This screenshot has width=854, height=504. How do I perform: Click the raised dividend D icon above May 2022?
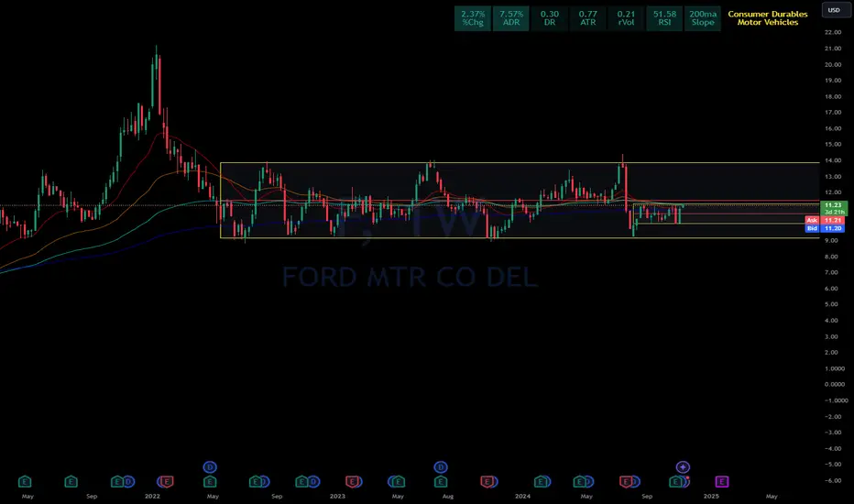click(210, 467)
